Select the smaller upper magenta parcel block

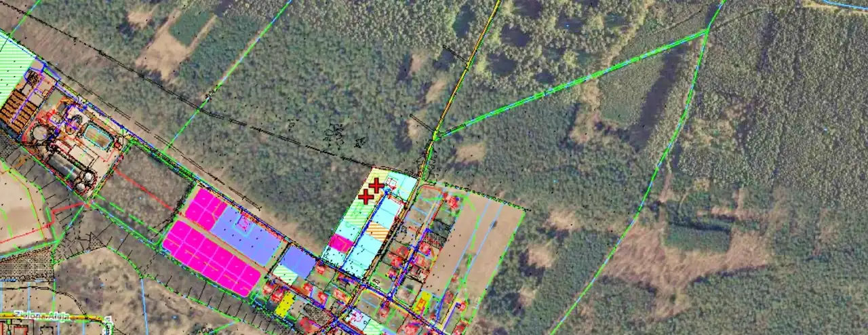point(205,209)
